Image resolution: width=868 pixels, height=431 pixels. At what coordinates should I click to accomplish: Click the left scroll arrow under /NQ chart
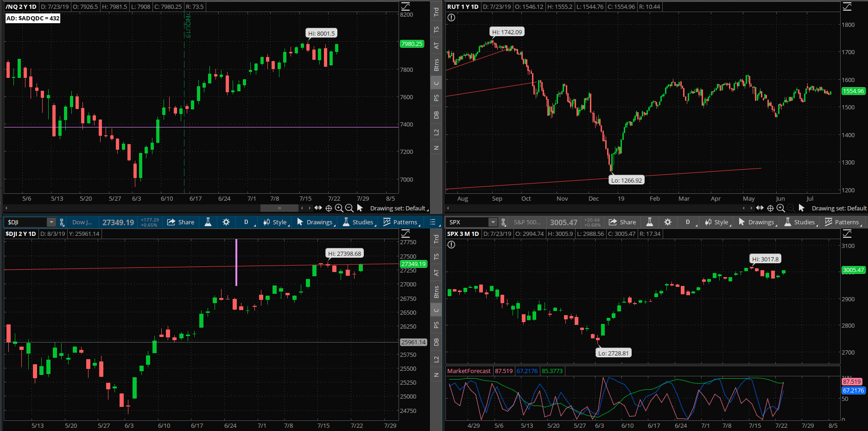pos(6,208)
